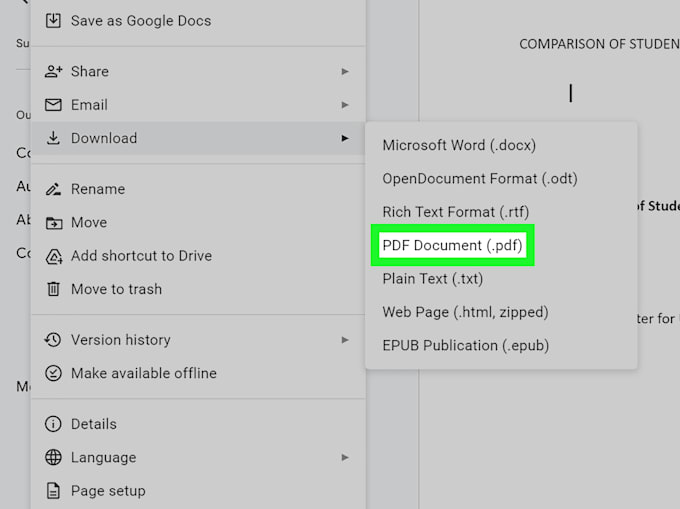Open the Details menu label
680x509 pixels.
pos(94,424)
